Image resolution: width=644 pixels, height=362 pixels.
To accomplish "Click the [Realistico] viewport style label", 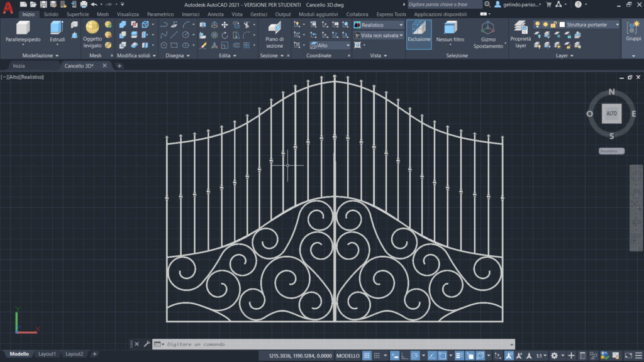I will click(33, 77).
